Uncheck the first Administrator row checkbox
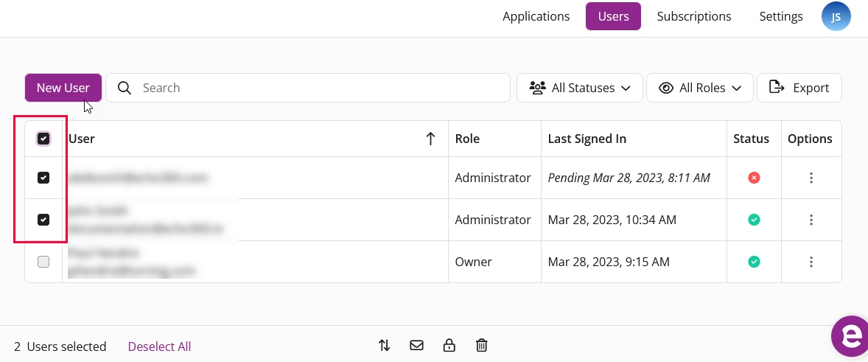The height and width of the screenshot is (362, 868). coord(43,178)
